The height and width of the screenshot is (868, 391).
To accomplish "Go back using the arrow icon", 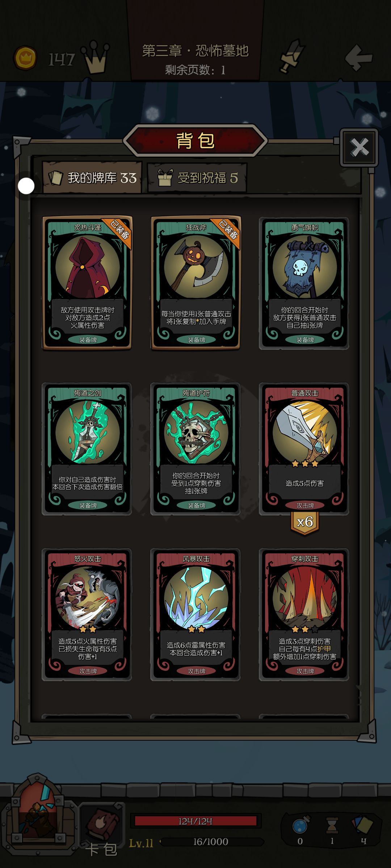I will click(358, 57).
